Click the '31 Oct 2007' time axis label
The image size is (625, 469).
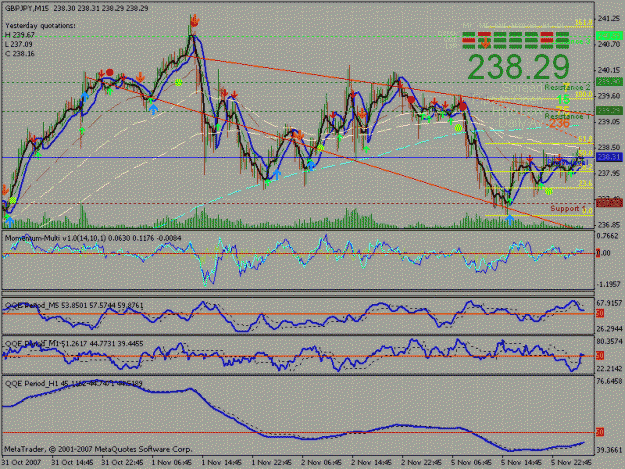pyautogui.click(x=22, y=462)
